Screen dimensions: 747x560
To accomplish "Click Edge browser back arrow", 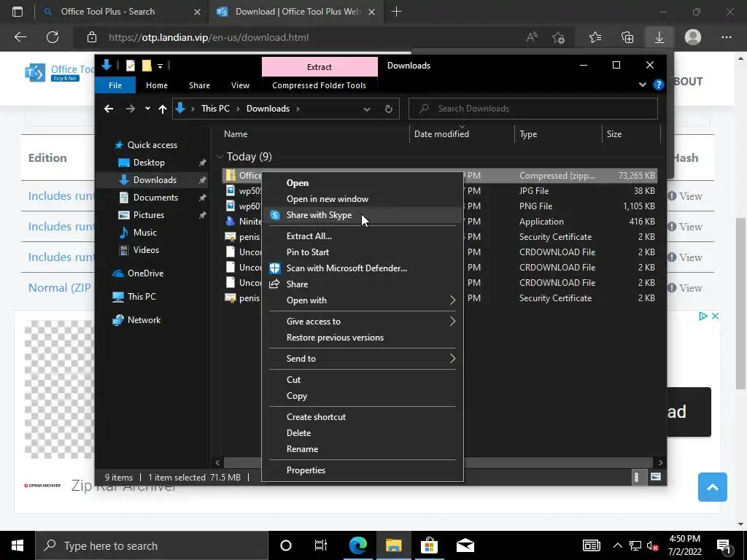I will 20,37.
